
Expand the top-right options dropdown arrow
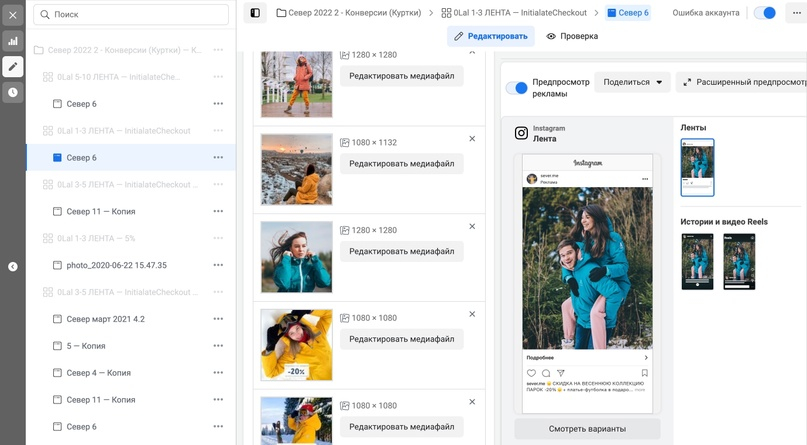click(x=797, y=13)
